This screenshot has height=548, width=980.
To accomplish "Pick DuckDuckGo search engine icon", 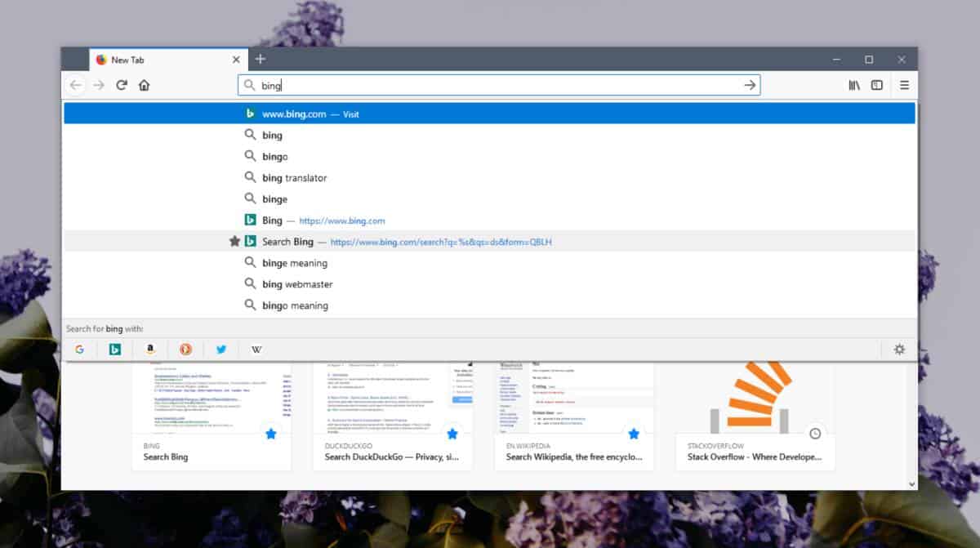I will coord(185,350).
